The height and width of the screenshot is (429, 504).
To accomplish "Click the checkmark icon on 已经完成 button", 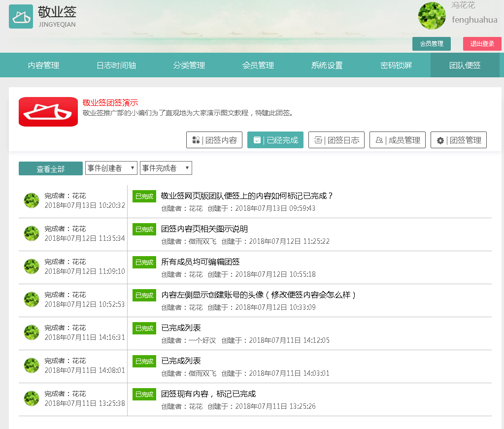I will tap(257, 140).
